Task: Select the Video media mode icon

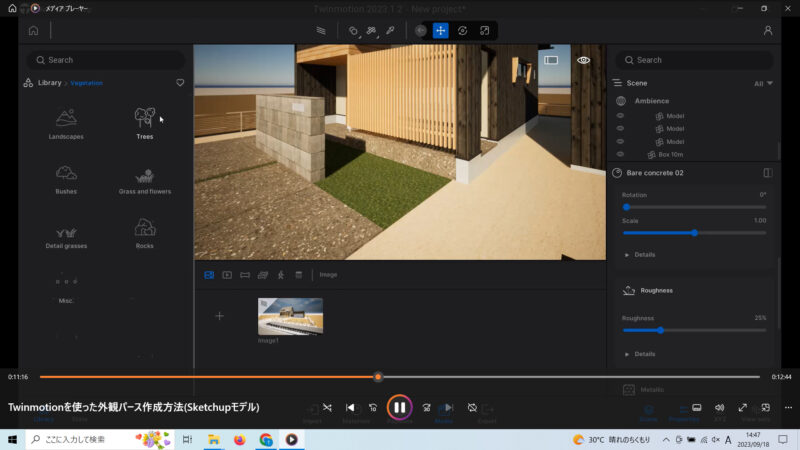Action: pos(227,275)
